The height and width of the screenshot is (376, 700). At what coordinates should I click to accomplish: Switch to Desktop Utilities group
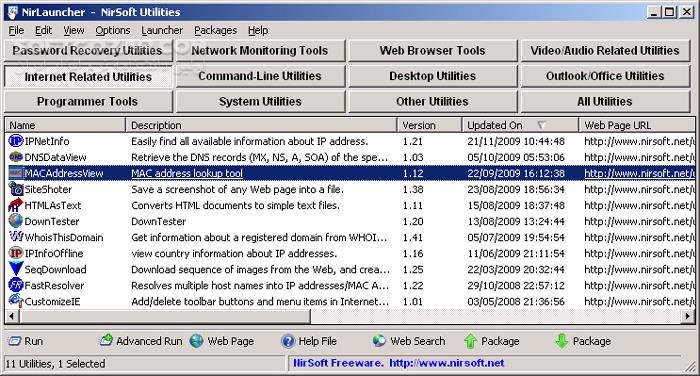433,76
